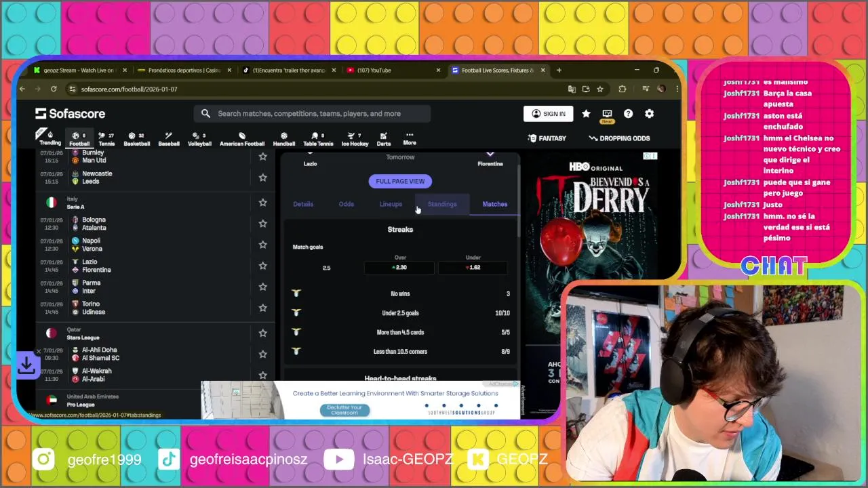Open the Trending sports section

50,138
